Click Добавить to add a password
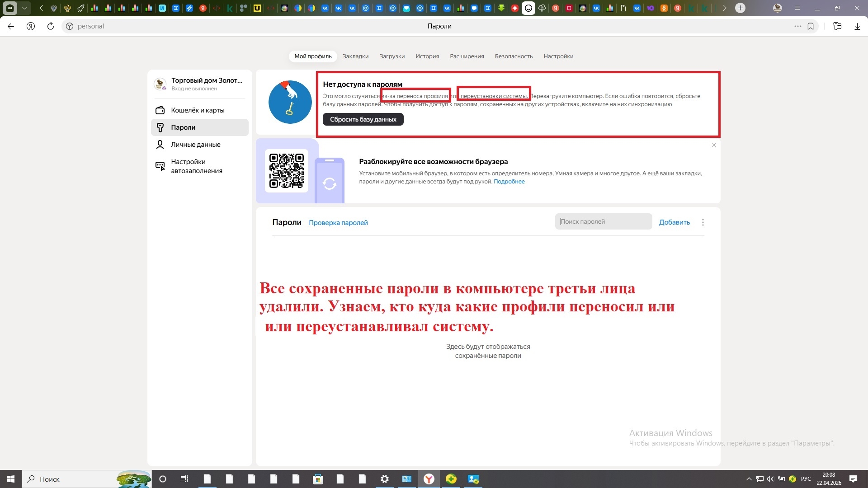This screenshot has width=868, height=488. tap(674, 222)
